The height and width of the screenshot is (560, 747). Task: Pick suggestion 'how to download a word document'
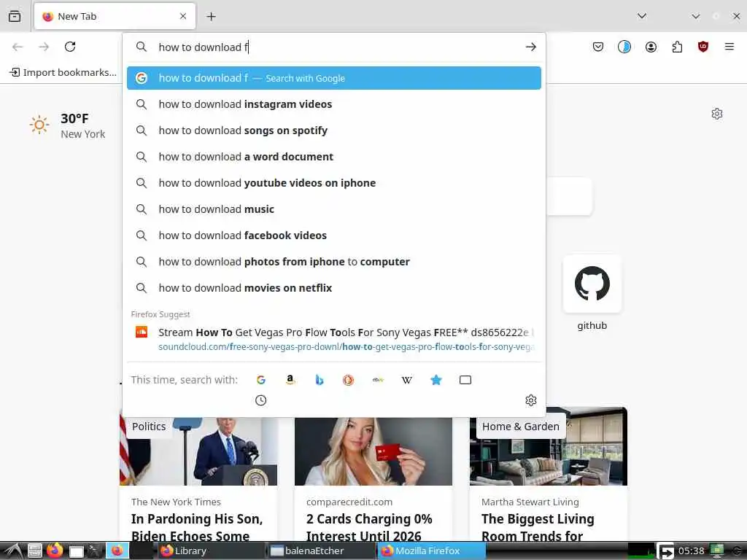click(334, 157)
